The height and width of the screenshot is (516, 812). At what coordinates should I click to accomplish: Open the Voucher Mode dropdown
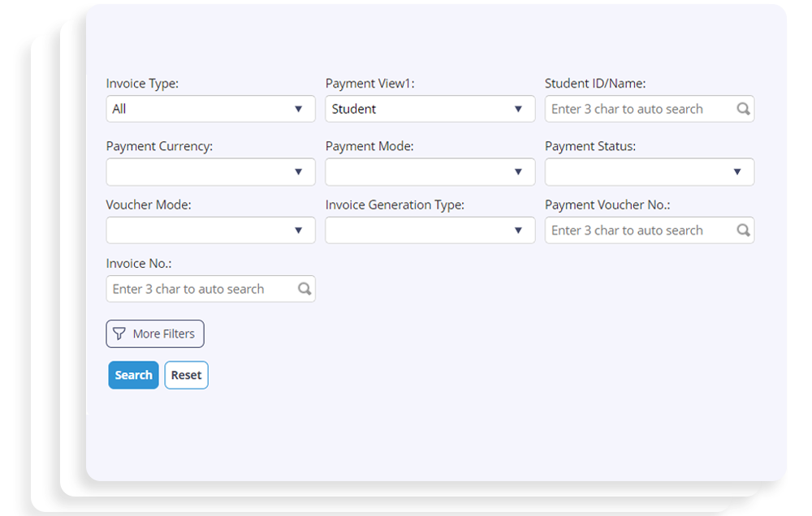(211, 230)
